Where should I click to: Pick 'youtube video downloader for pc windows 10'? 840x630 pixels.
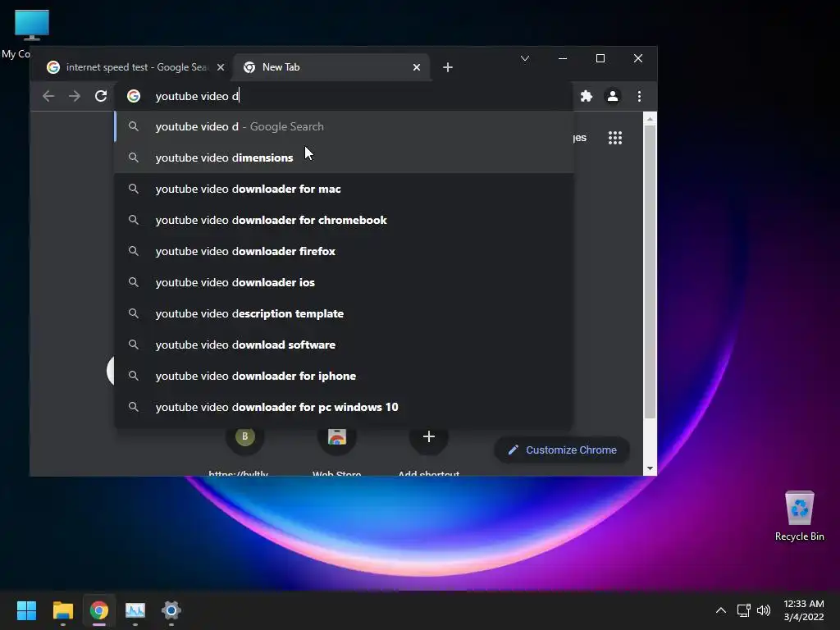[344, 407]
